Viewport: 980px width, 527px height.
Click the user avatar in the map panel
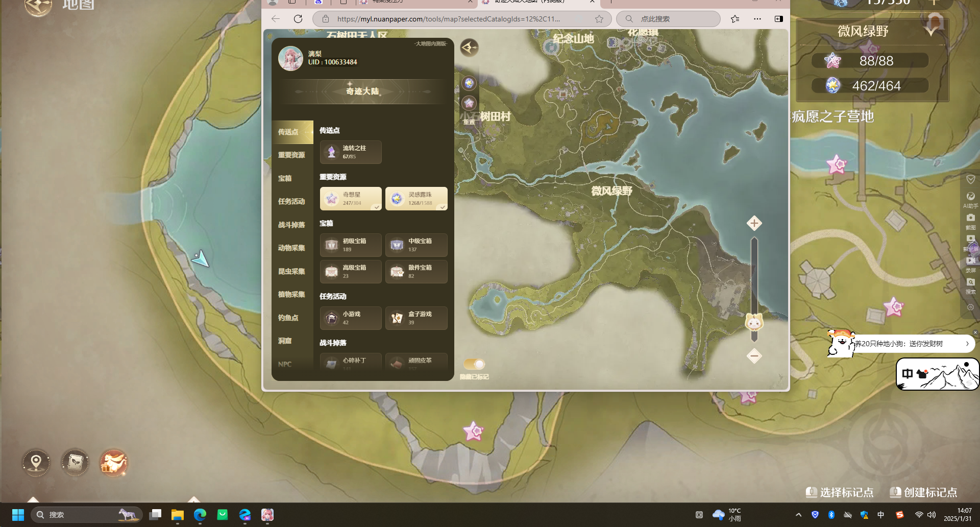pyautogui.click(x=290, y=58)
